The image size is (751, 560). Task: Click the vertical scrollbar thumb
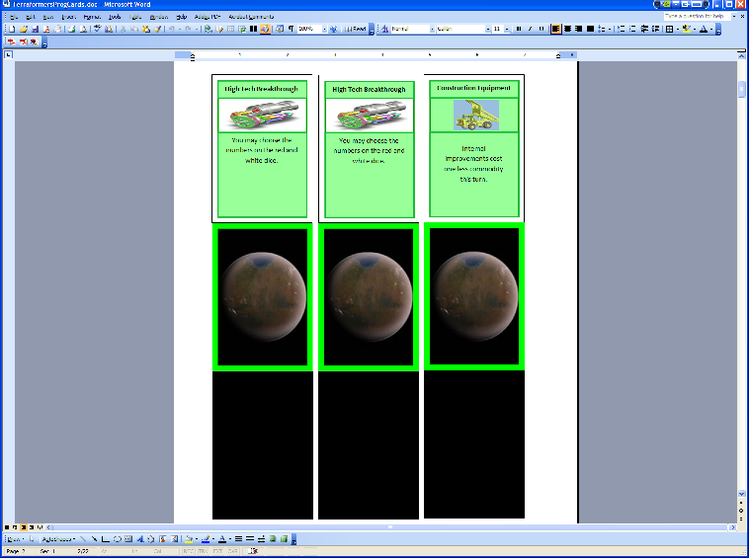[741, 89]
